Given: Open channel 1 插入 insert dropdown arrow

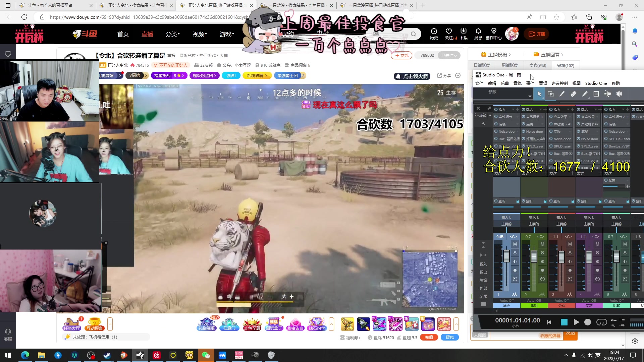Looking at the screenshot, I should tap(513, 110).
